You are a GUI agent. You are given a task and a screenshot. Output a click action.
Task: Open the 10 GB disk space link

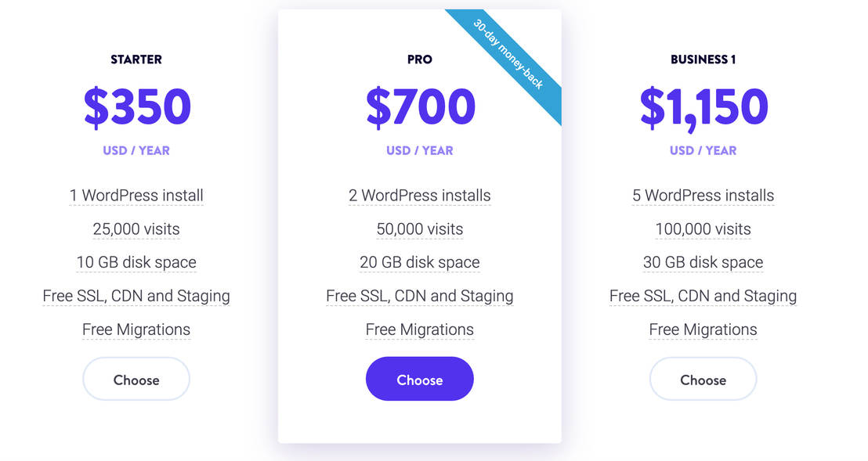(x=136, y=262)
